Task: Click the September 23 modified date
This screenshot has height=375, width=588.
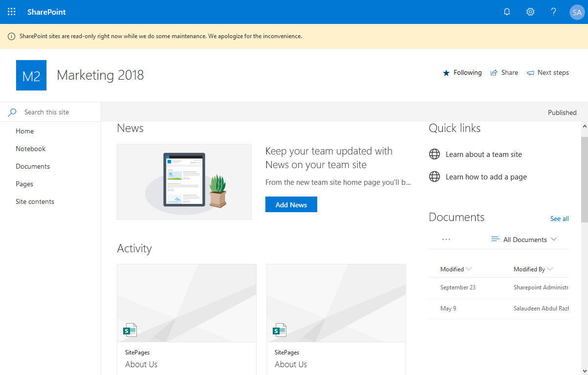Action: [x=458, y=287]
